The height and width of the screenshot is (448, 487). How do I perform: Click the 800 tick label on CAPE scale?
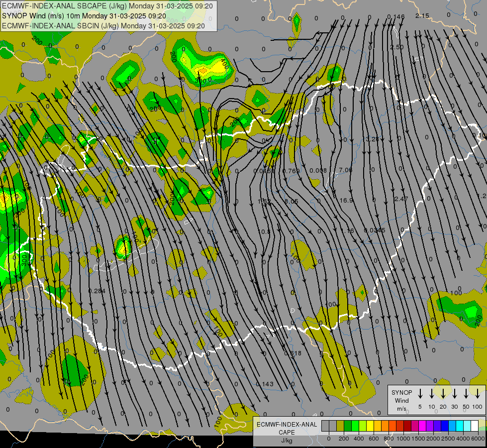coord(389,439)
